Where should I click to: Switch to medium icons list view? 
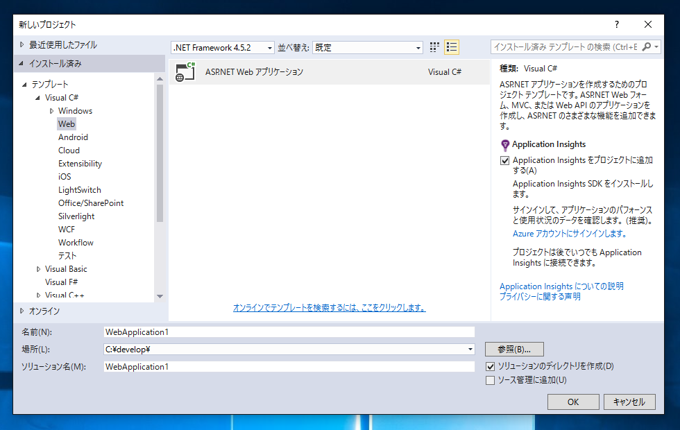451,47
